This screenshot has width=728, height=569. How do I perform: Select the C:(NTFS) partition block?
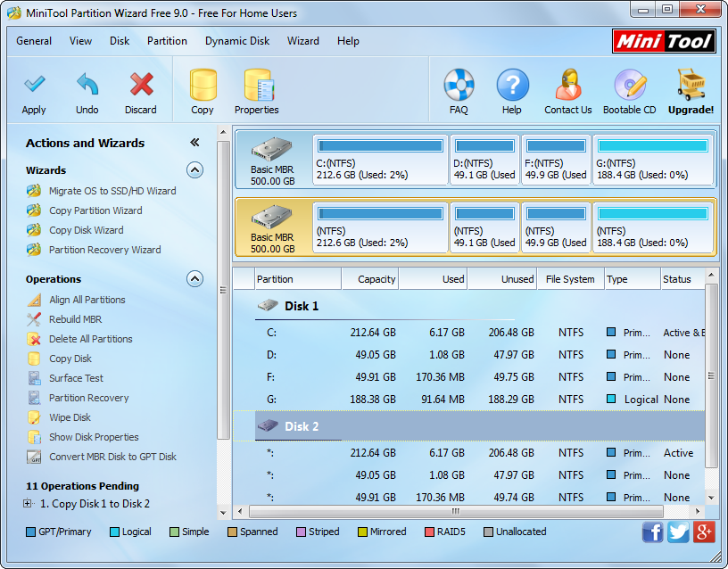click(x=380, y=161)
